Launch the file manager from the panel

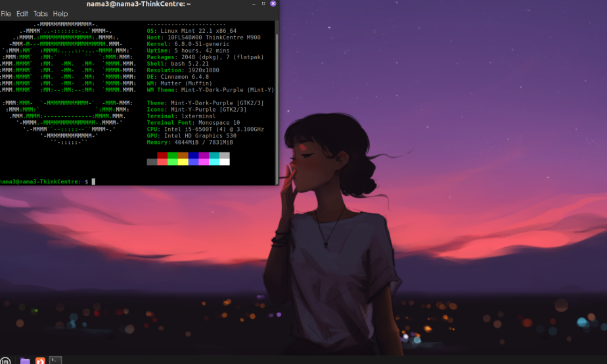tap(25, 360)
